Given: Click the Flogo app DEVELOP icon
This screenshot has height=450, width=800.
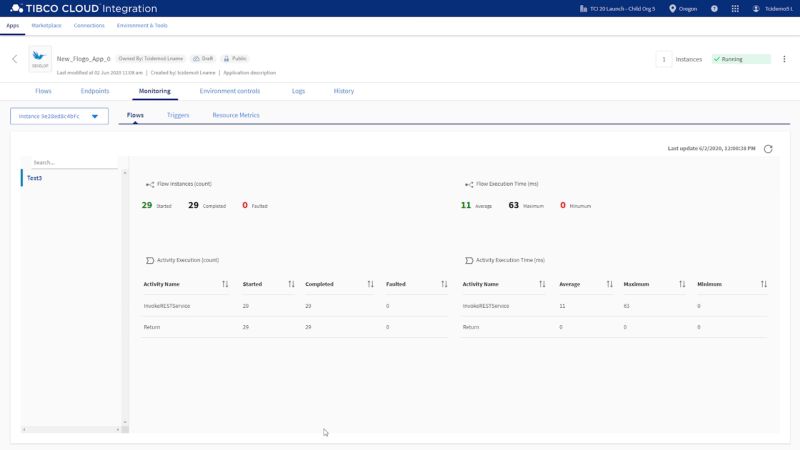Looking at the screenshot, I should [x=40, y=59].
